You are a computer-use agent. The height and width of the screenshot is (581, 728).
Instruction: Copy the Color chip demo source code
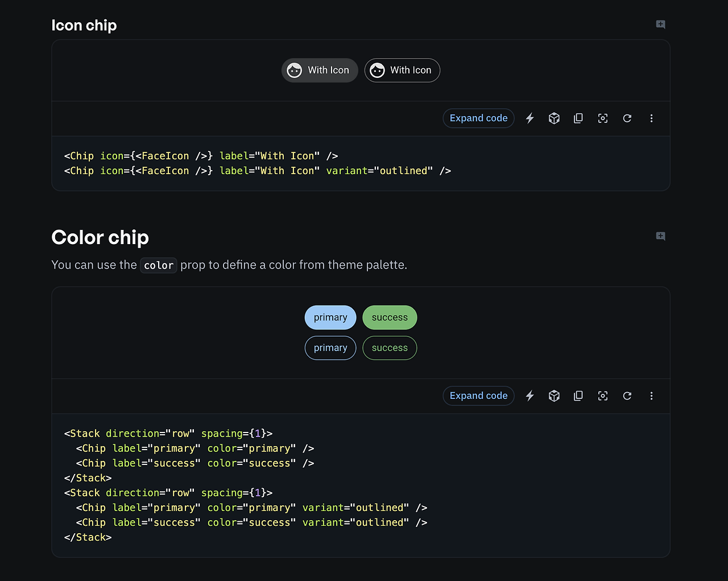point(578,396)
